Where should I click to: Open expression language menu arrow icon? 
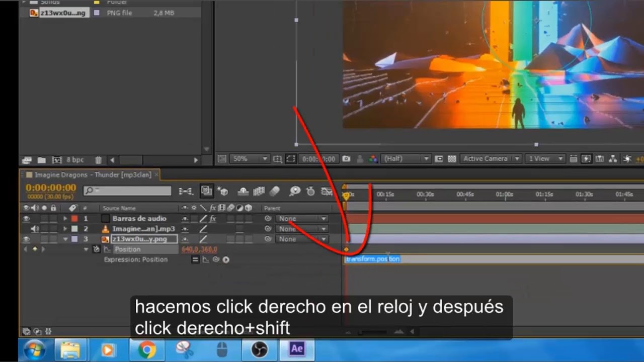(226, 259)
